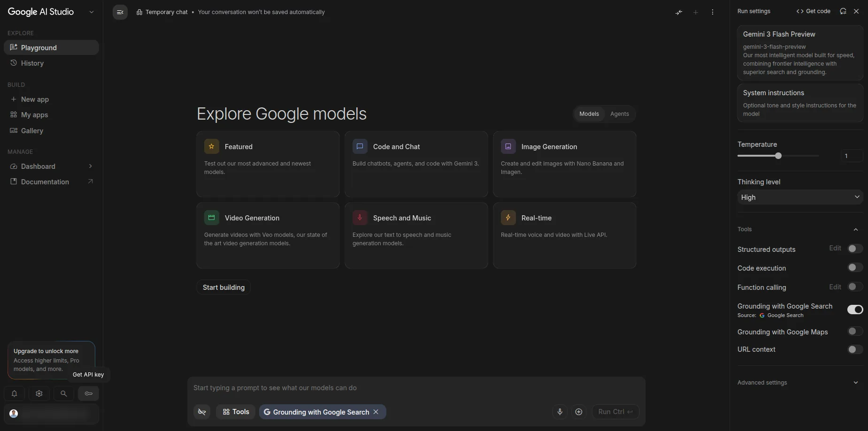Click the Code and Chat bubble icon
Viewport: 868px width, 431px height.
(x=360, y=146)
